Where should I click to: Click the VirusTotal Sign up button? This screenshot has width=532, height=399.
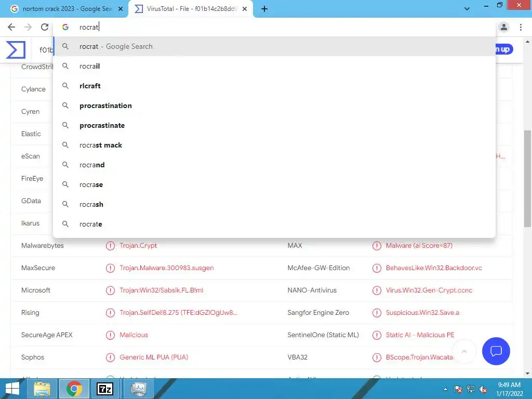pyautogui.click(x=504, y=49)
